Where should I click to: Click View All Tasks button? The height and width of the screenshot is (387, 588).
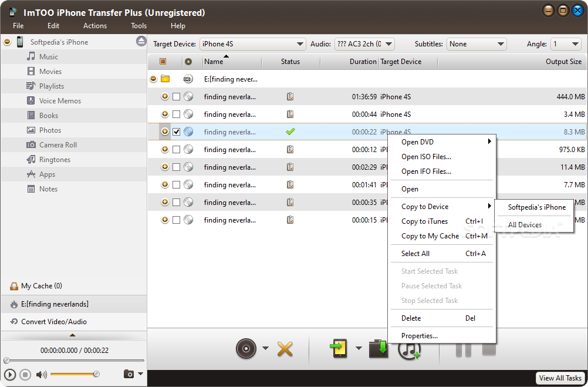coord(560,378)
